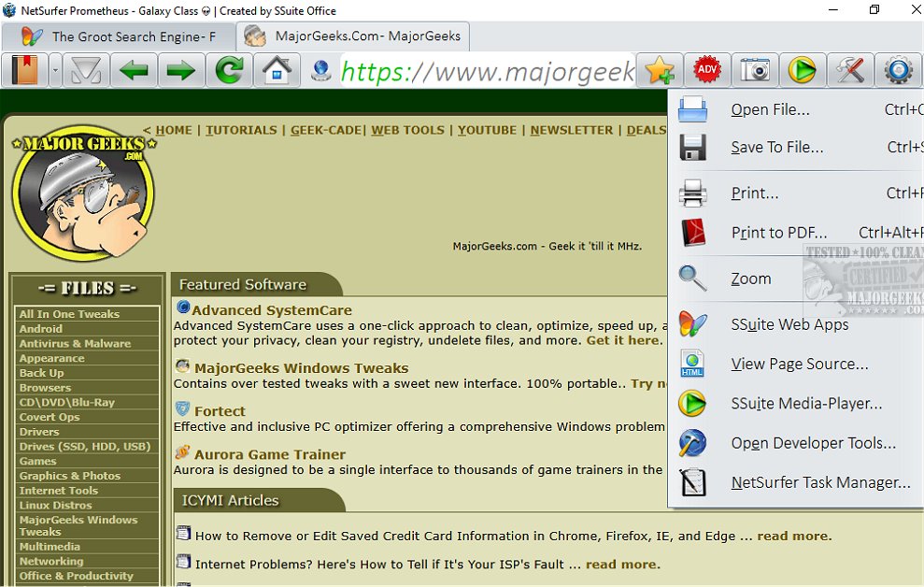924x587 pixels.
Task: Open the Aurora Game Trainer link
Action: pos(270,454)
